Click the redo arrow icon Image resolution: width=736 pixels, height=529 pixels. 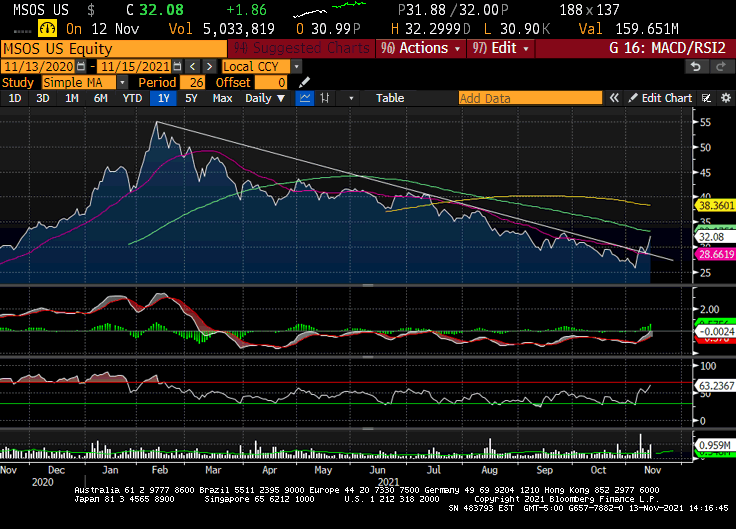721,67
